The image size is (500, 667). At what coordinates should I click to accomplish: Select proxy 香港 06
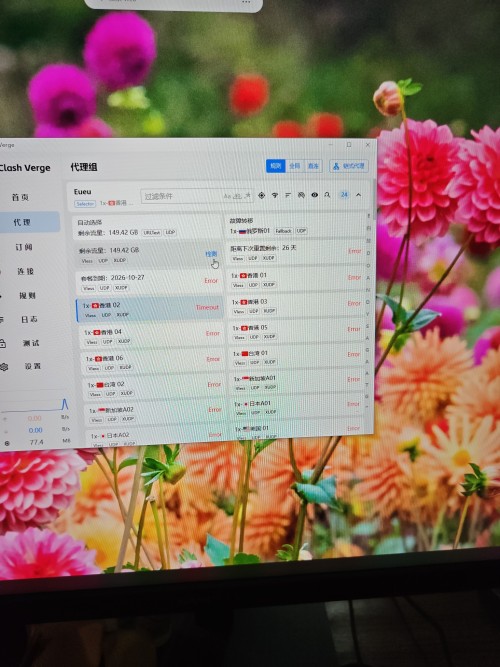[154, 362]
